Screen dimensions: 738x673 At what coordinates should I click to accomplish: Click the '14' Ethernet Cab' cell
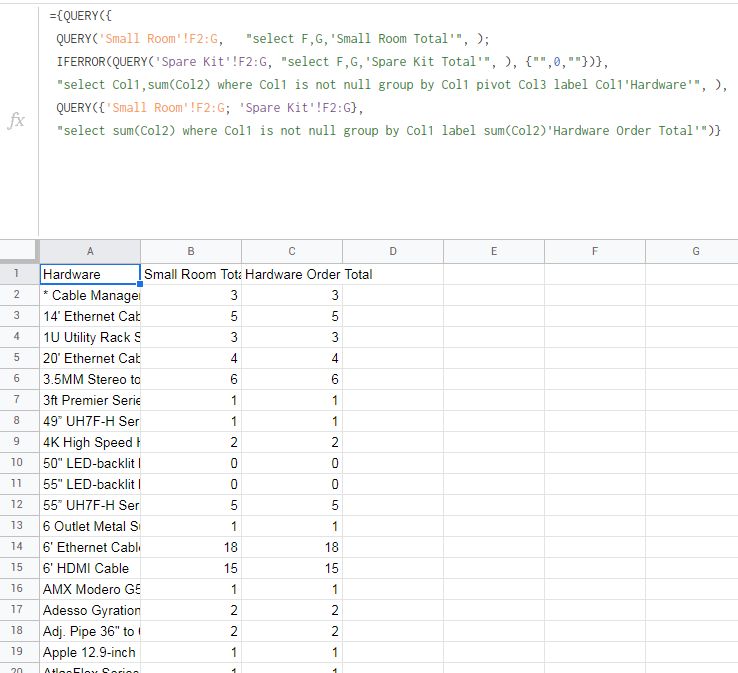[x=90, y=316]
